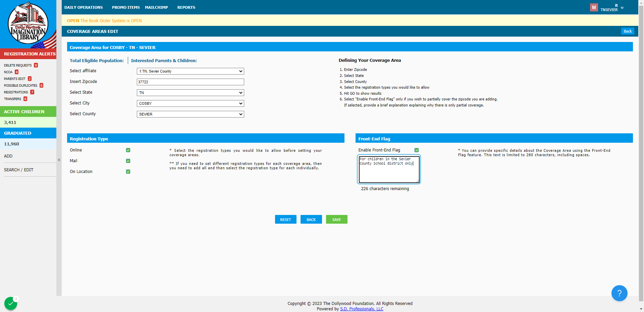Click the Back button in the header bar
Viewport: 644px width, 312px height.
(x=628, y=31)
